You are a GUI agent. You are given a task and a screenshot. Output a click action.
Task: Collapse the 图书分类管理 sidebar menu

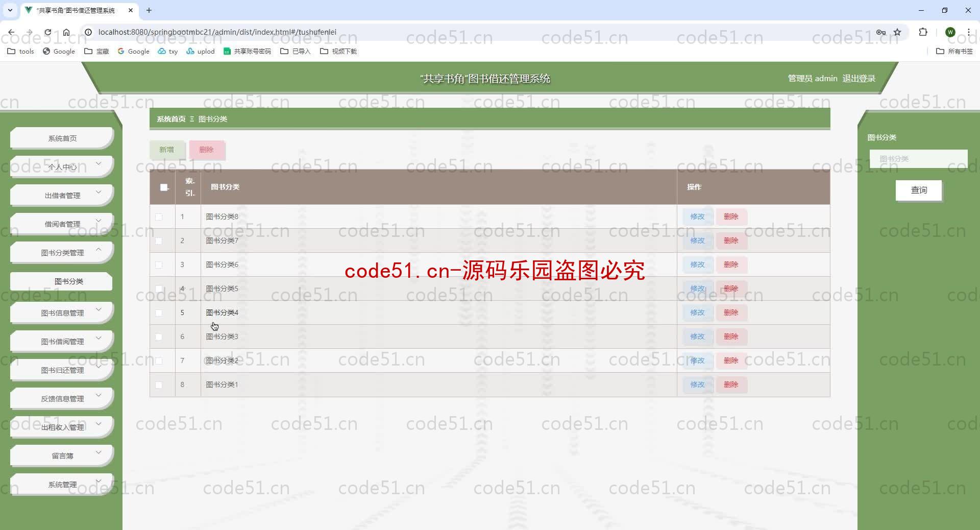coord(61,252)
